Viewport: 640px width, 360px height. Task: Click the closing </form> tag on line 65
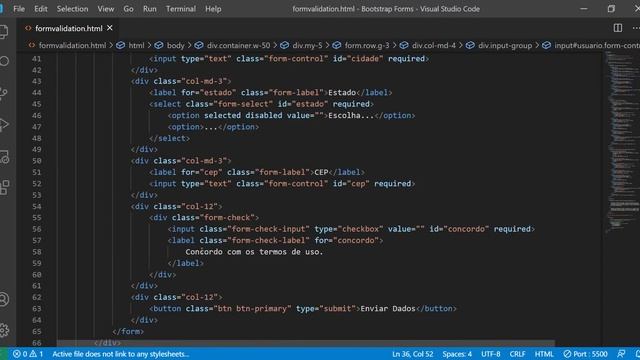(x=128, y=331)
